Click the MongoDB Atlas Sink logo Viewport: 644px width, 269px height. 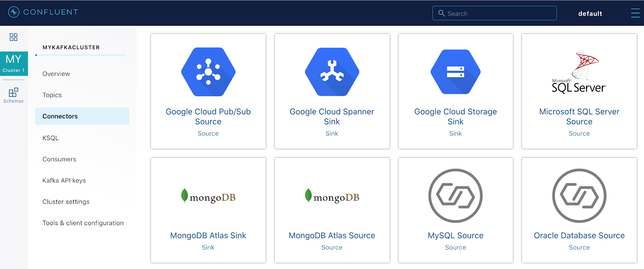tap(208, 197)
